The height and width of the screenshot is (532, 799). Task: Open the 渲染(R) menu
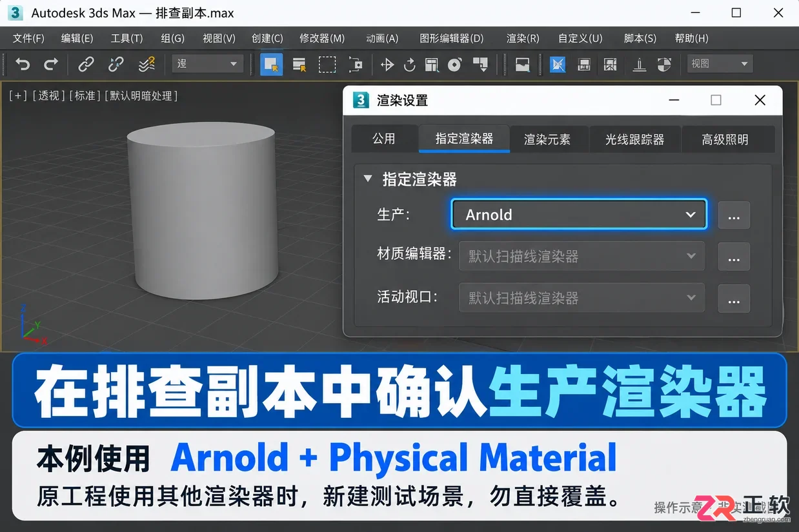click(523, 38)
